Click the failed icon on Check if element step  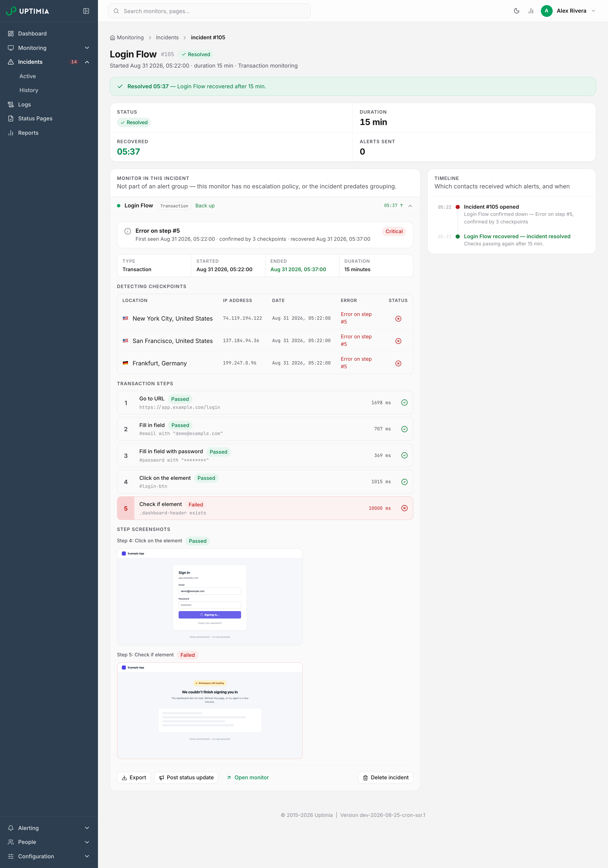404,508
